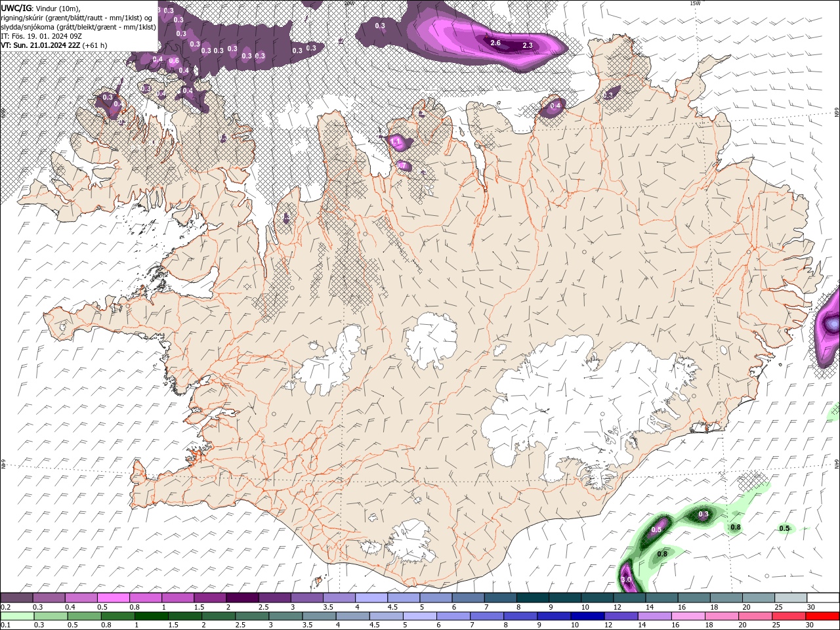
Task: Click the "rigning/skúrir" legend description line
Action: coord(77,17)
